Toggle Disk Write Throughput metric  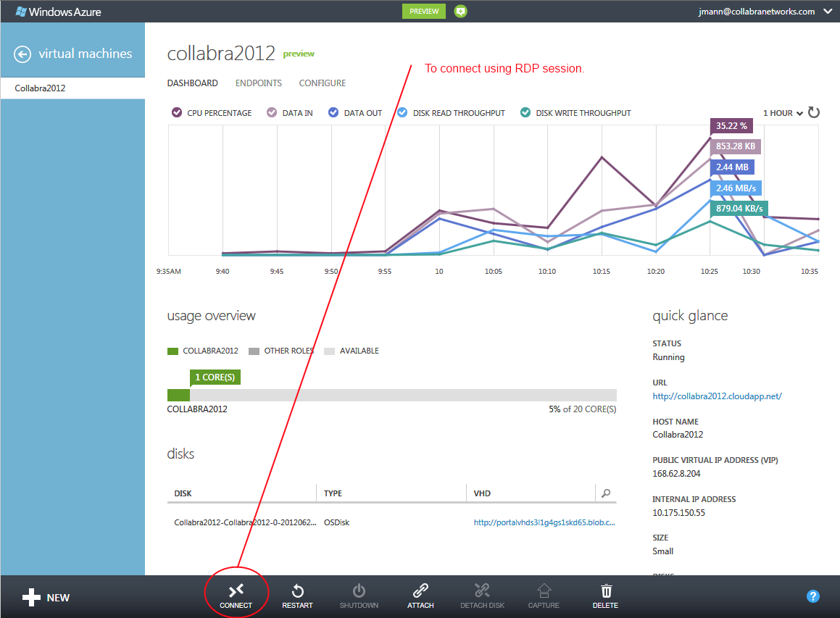tap(525, 112)
